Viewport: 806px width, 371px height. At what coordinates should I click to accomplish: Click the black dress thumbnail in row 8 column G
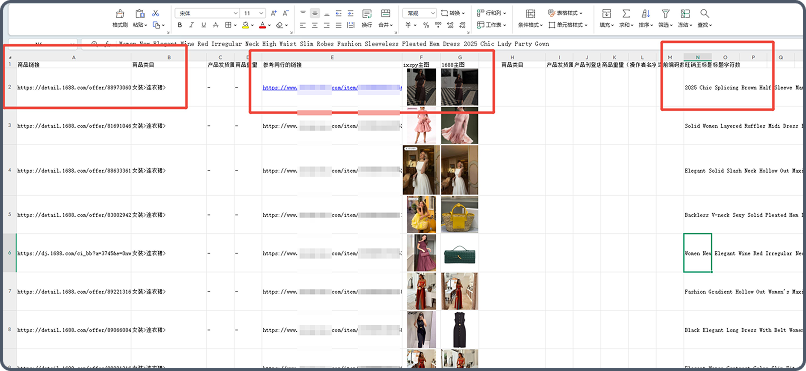(460, 329)
